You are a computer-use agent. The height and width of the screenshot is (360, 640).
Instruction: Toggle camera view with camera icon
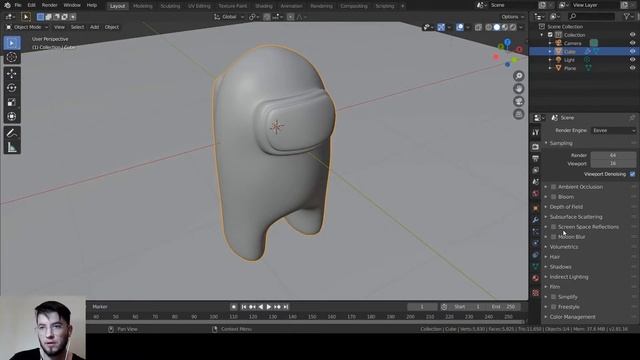click(x=519, y=101)
